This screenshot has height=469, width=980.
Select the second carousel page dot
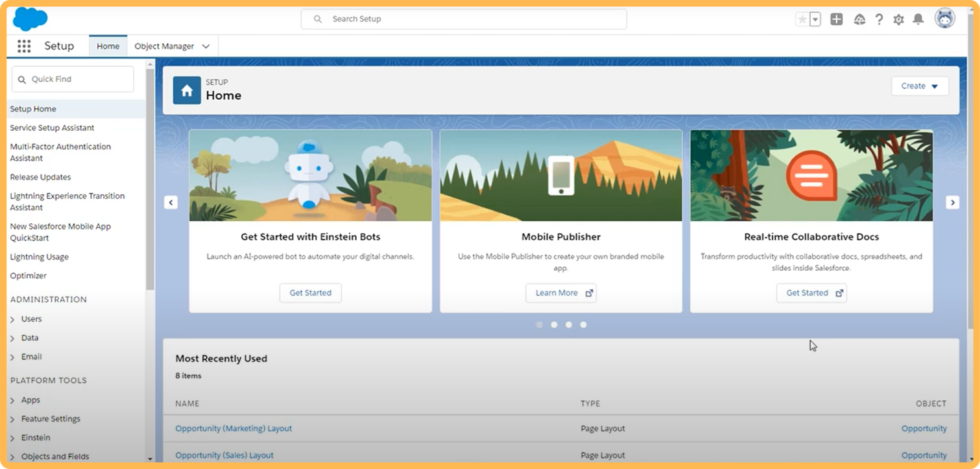[x=554, y=325]
